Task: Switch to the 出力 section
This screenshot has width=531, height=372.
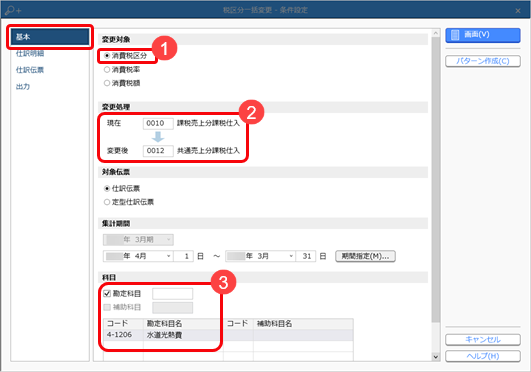Action: tap(23, 87)
